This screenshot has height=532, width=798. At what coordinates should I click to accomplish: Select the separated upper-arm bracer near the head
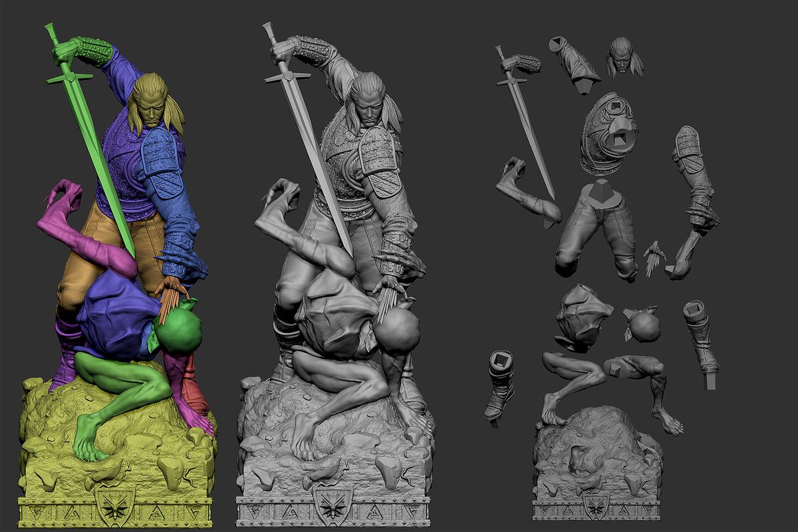(575, 65)
